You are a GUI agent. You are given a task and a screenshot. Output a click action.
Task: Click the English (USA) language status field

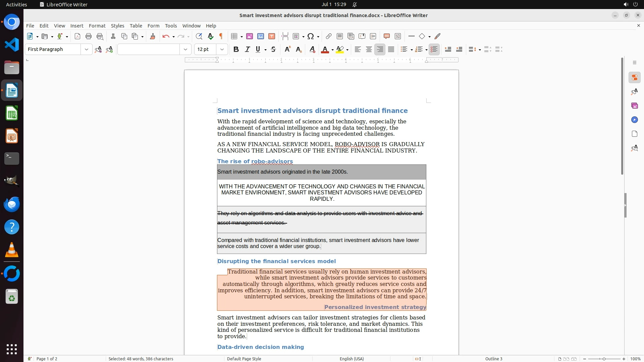[x=352, y=359]
